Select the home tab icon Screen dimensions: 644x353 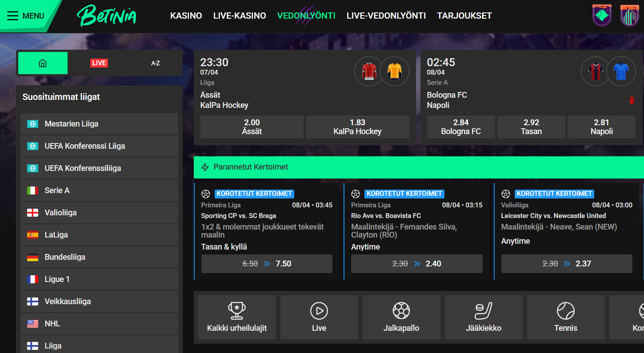point(43,63)
